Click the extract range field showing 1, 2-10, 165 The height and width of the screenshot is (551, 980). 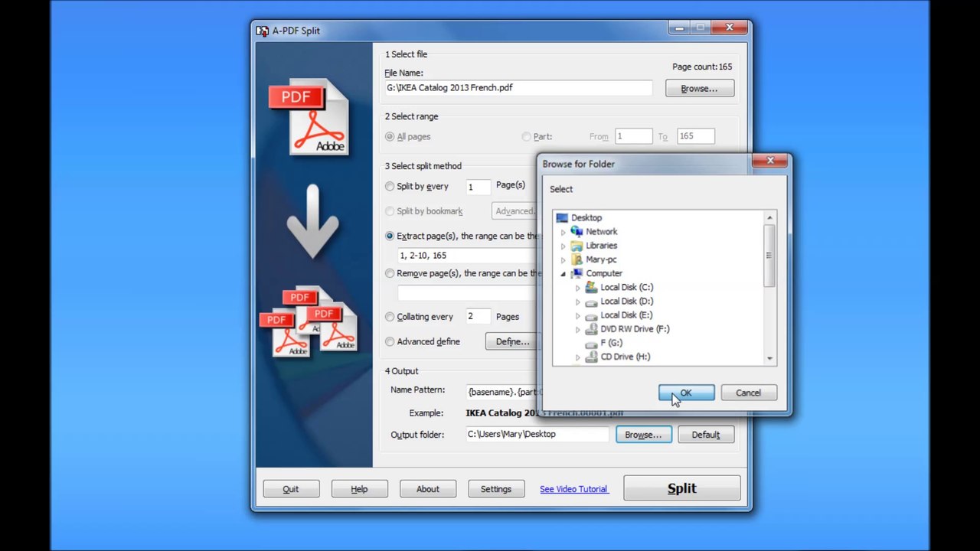click(x=468, y=256)
